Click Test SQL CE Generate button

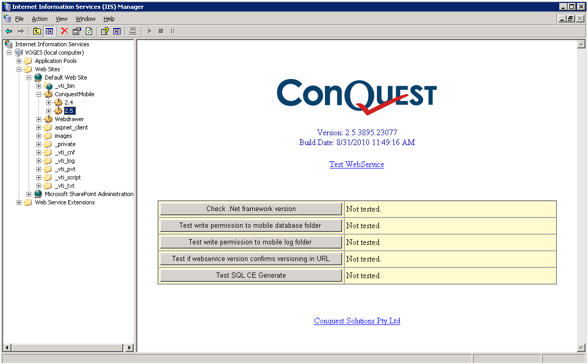point(251,276)
